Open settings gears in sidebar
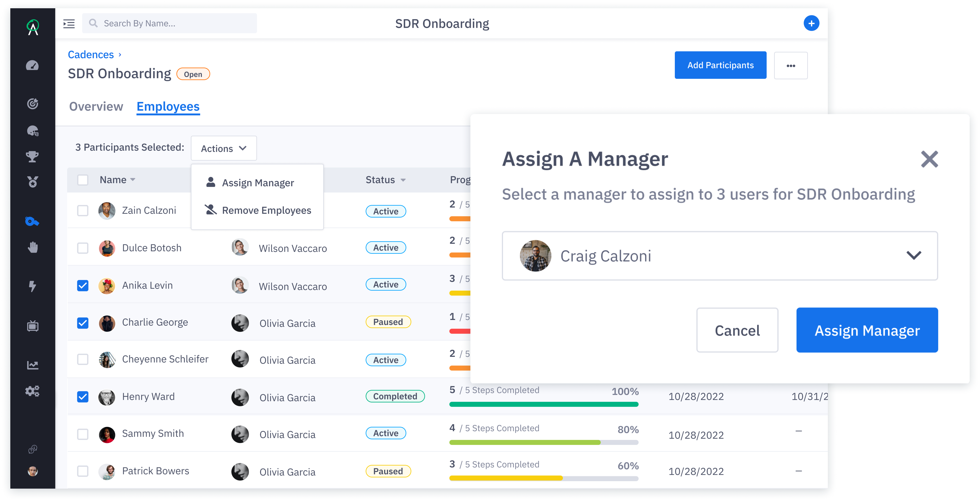Image resolution: width=980 pixels, height=501 pixels. pos(32,391)
